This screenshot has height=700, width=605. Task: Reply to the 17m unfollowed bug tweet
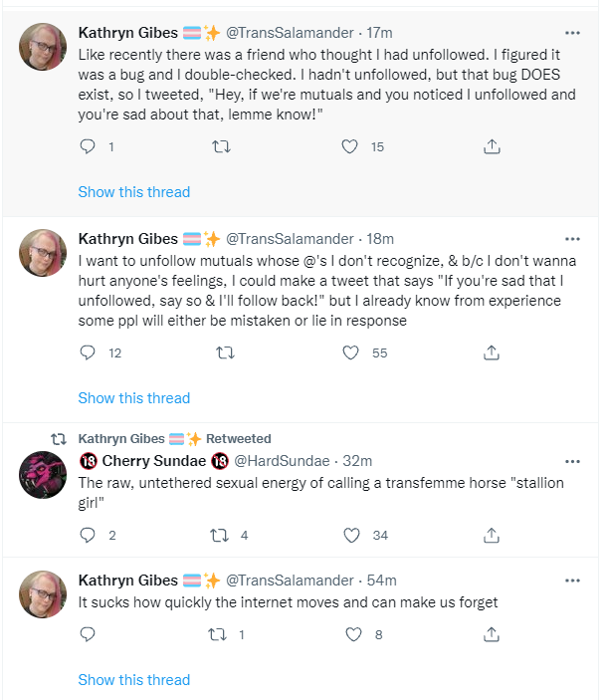tap(88, 146)
